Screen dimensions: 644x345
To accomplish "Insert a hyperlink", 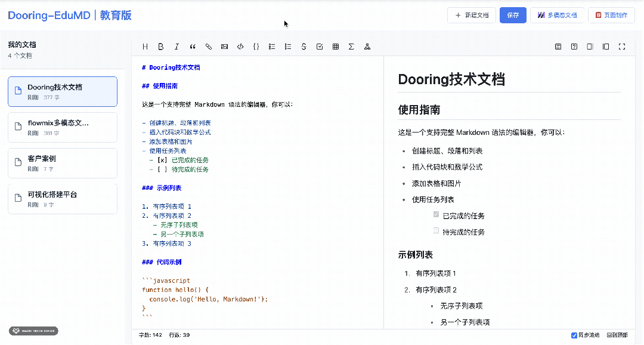I will (209, 47).
